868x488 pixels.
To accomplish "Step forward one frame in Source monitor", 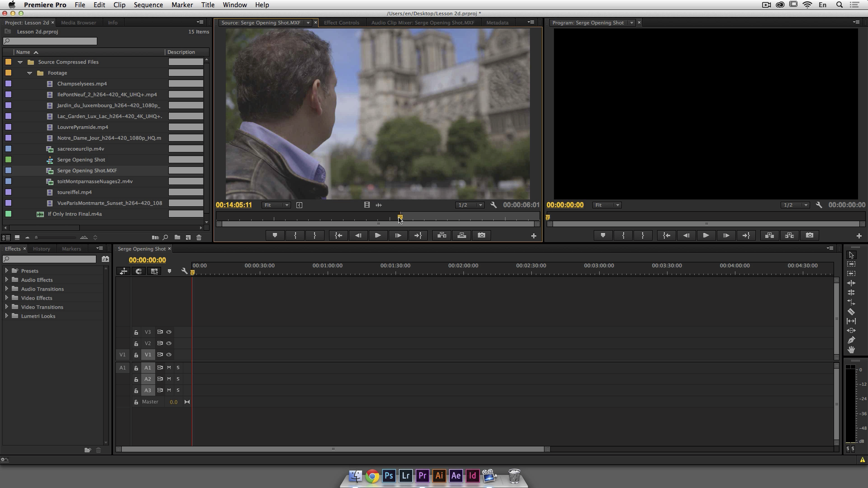I will [x=398, y=235].
